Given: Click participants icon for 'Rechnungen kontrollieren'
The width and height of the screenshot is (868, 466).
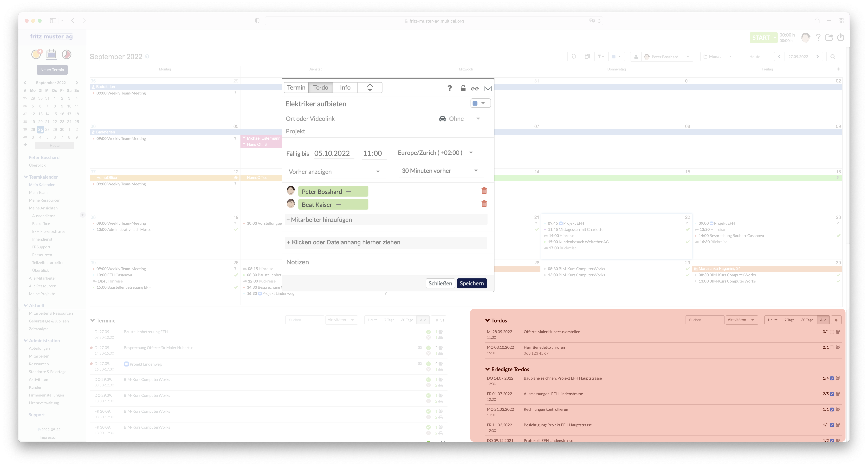Looking at the screenshot, I should [x=838, y=410].
